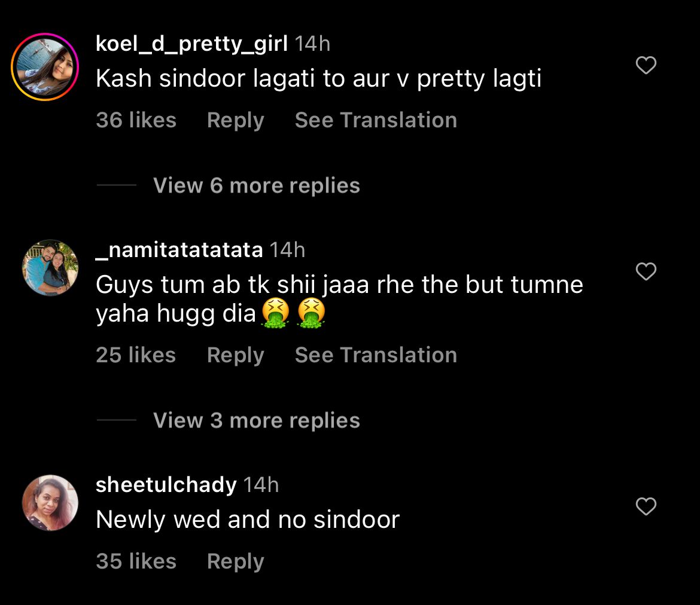Open the _namitatatatata username link
Screen dimensions: 700x605
pos(179,249)
